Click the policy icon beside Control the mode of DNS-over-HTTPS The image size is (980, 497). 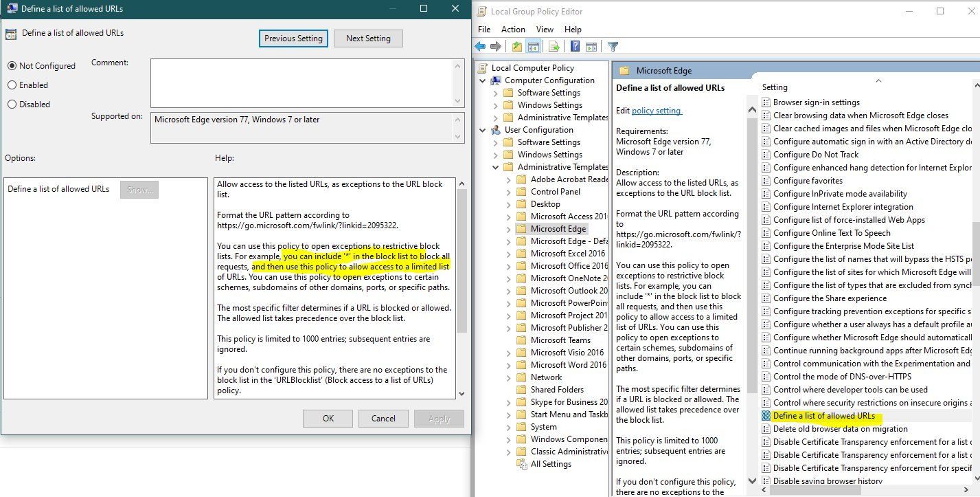tap(766, 377)
